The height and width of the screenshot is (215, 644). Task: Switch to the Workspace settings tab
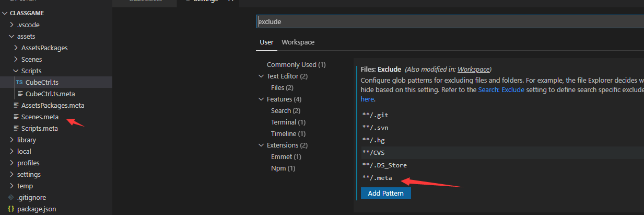tap(298, 42)
